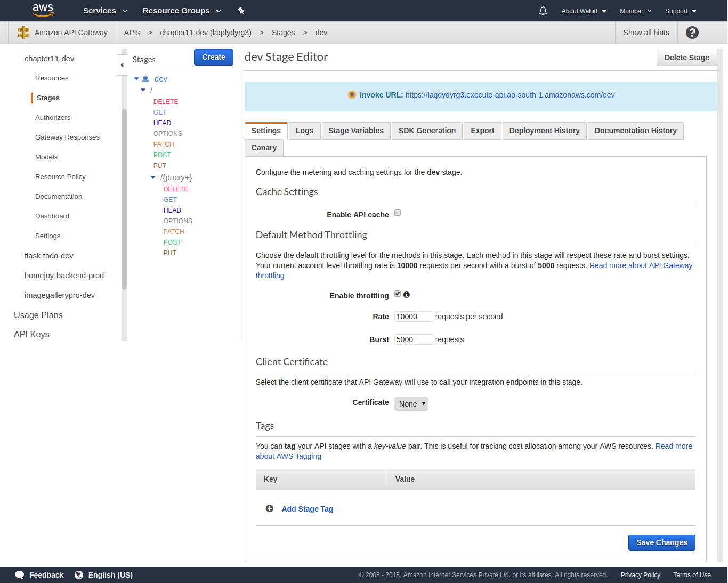Select the Settings tab
The height and width of the screenshot is (583, 728).
(266, 131)
